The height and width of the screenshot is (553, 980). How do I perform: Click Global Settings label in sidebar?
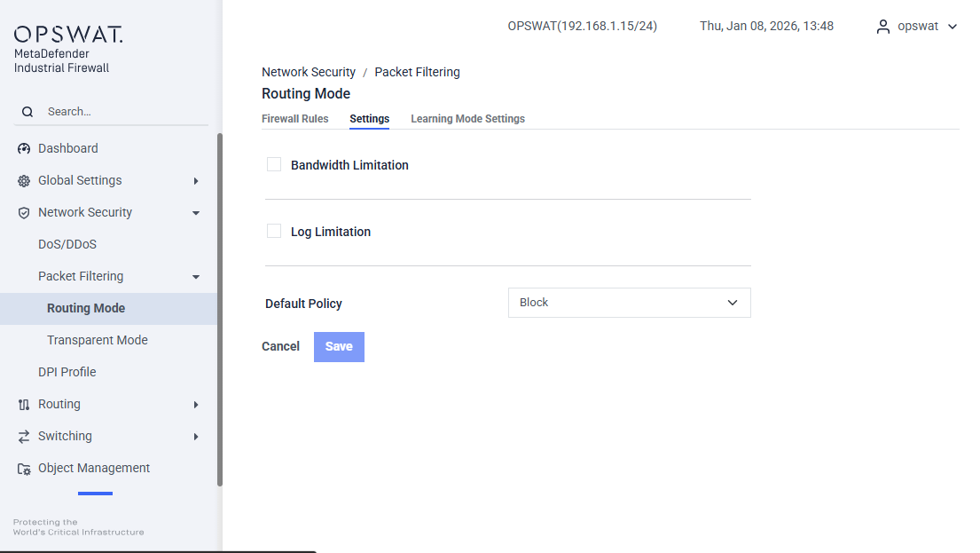click(x=80, y=180)
